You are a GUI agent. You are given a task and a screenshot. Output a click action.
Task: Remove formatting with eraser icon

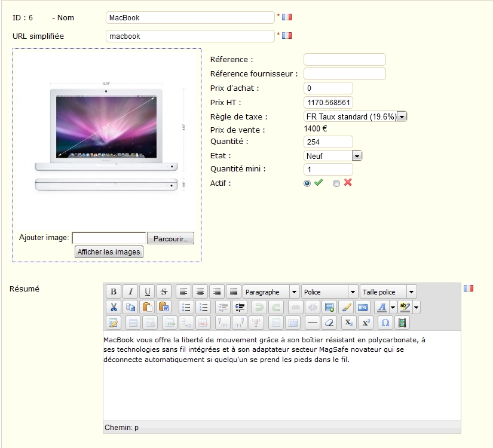pyautogui.click(x=329, y=323)
